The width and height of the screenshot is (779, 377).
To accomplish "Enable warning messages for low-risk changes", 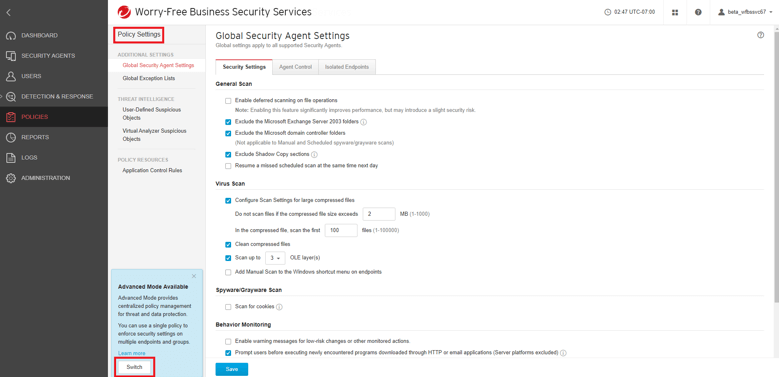I will (x=228, y=342).
